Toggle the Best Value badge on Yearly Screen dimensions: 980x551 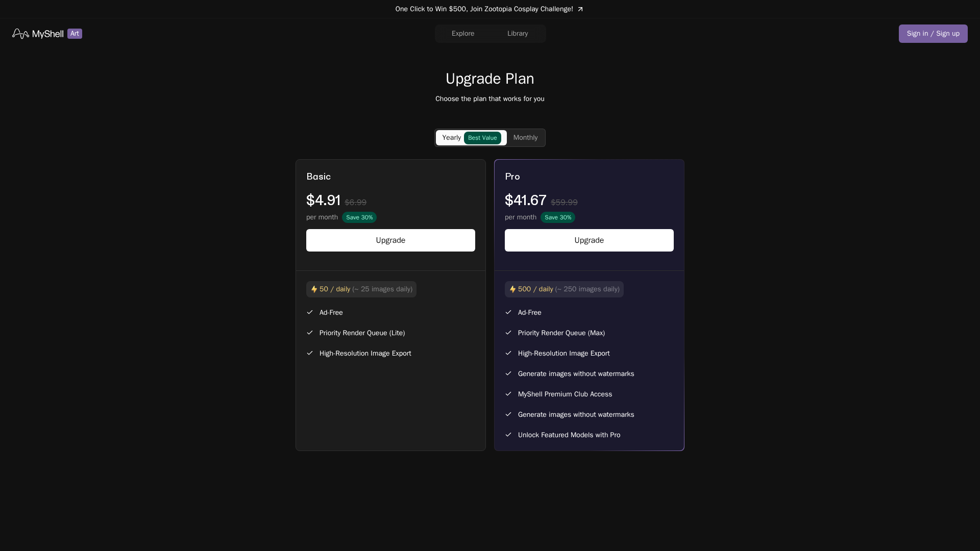pos(483,137)
